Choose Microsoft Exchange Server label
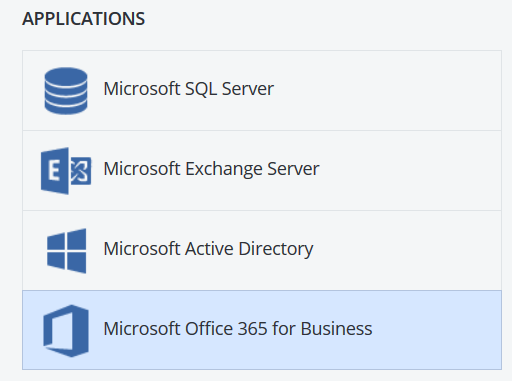512x381 pixels. [211, 169]
